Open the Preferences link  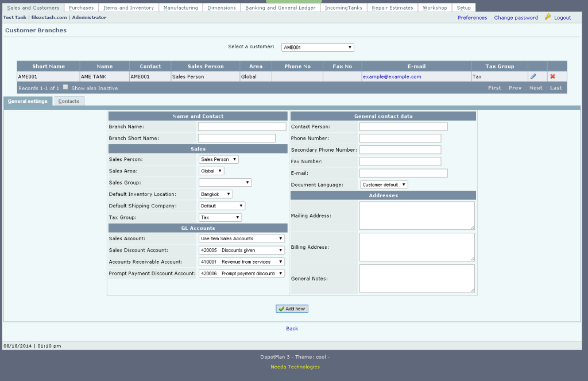[x=473, y=18]
